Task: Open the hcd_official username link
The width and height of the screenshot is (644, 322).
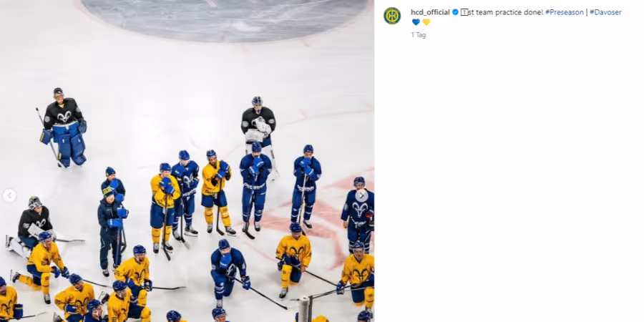Action: pos(430,12)
